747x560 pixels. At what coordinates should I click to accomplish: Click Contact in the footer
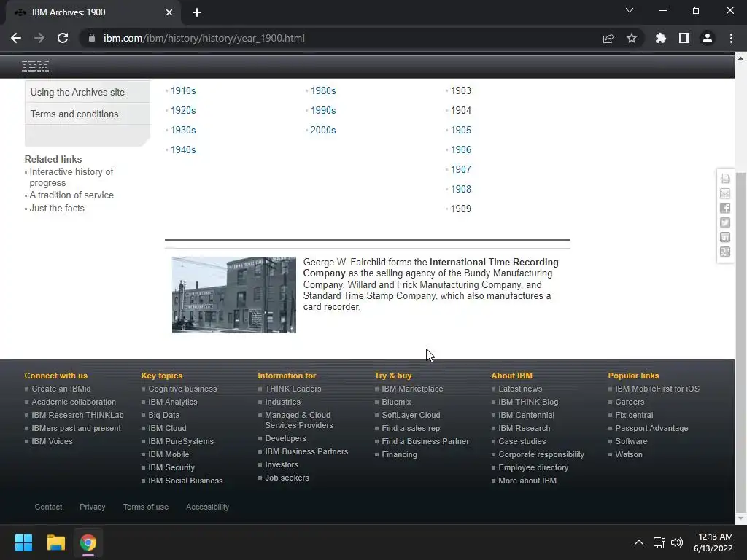[x=48, y=507]
